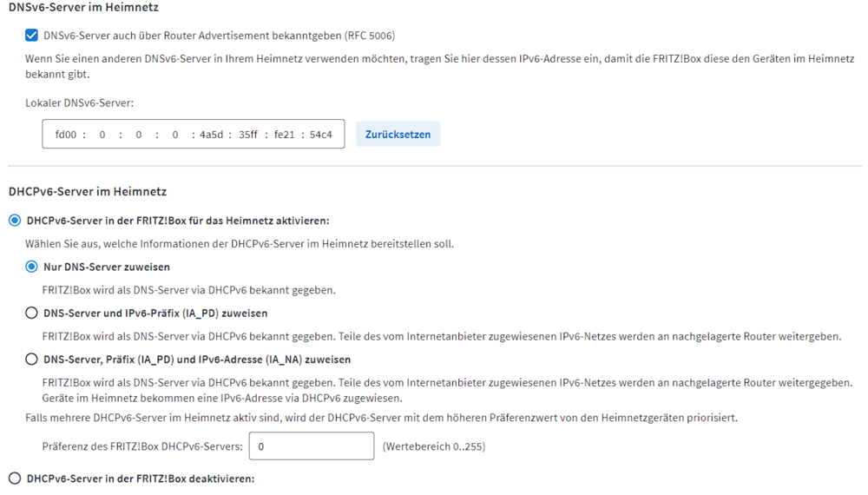Image resolution: width=868 pixels, height=495 pixels.
Task: Choose 'Nur DNS-Server zuweisen' radio option
Action: 32,267
